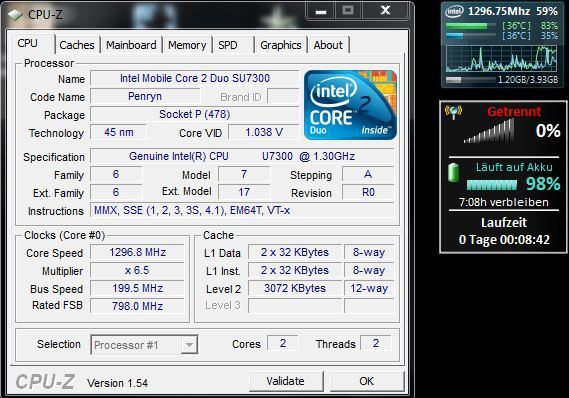Screen dimensions: 569x398
Task: Click the 7:08h verbleiben text
Action: click(x=504, y=202)
